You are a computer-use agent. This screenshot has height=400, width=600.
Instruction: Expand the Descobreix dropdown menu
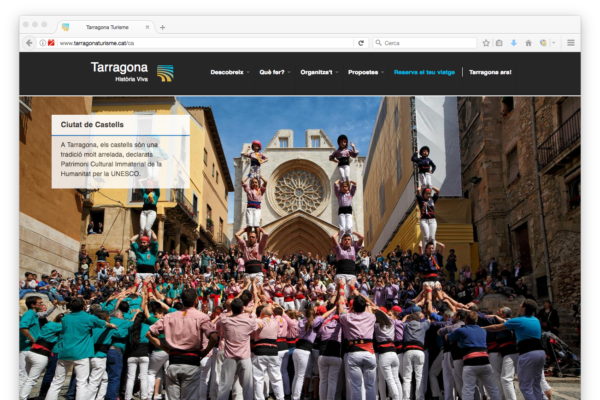point(229,72)
